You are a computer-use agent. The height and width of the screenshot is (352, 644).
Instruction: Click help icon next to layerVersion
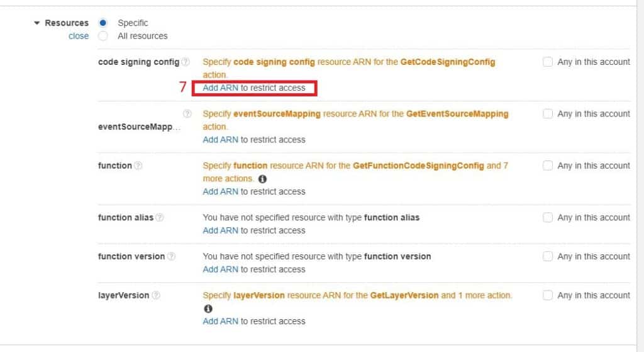(156, 295)
